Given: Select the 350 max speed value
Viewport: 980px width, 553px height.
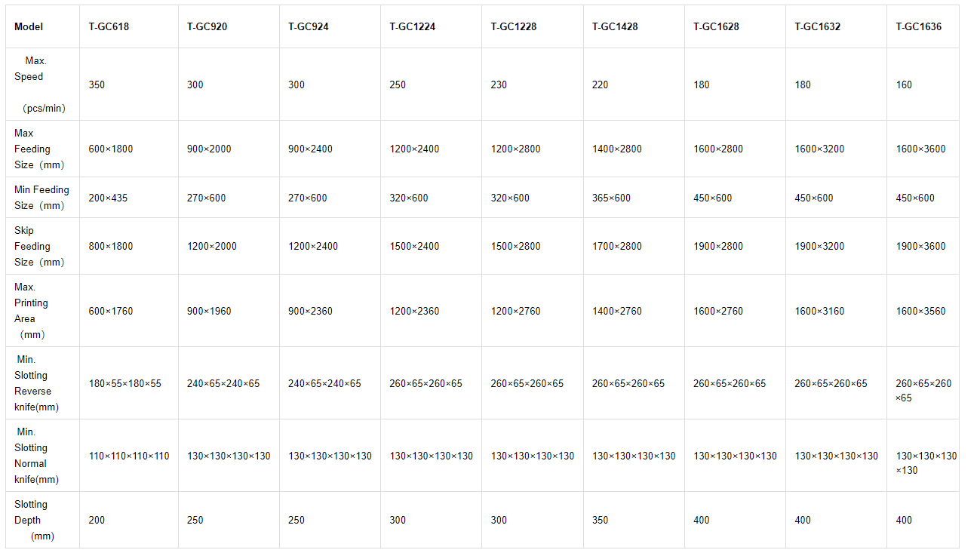Looking at the screenshot, I should (x=97, y=84).
